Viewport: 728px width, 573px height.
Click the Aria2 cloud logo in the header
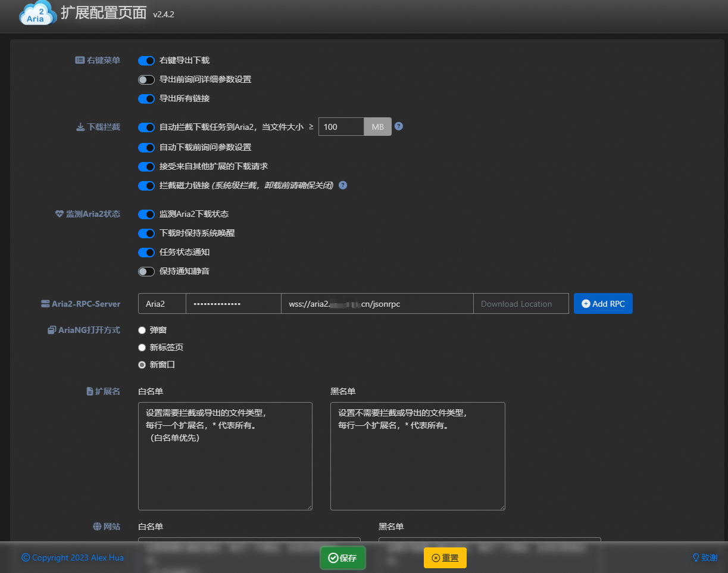click(37, 13)
